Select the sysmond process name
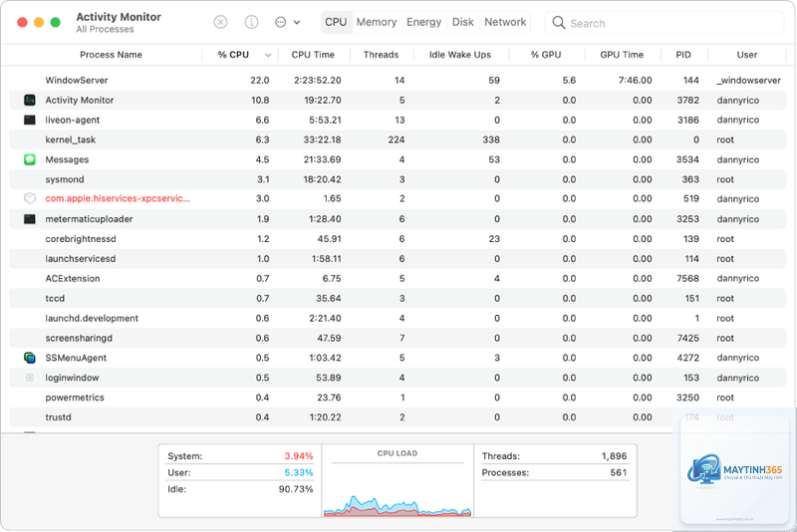 point(65,179)
